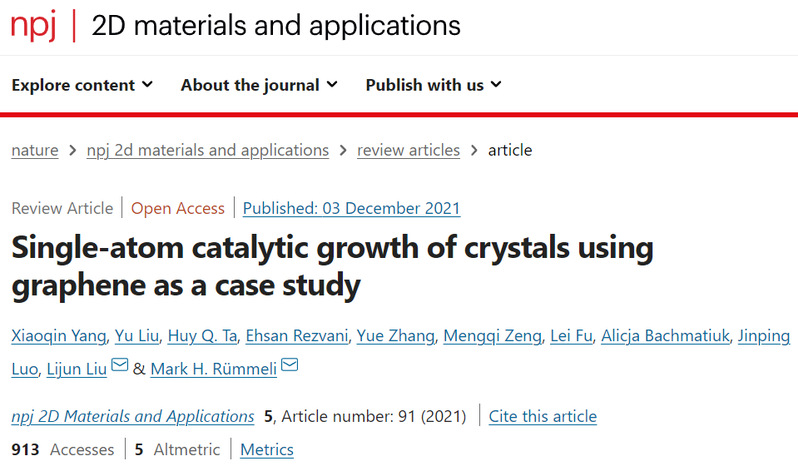The width and height of the screenshot is (798, 476).
Task: Click the Published: 03 December 2021 link
Action: pyautogui.click(x=351, y=208)
